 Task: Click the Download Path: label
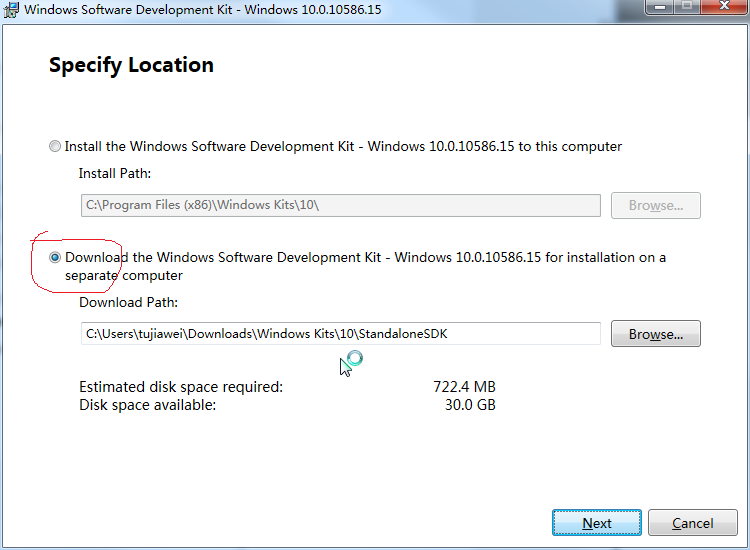128,302
